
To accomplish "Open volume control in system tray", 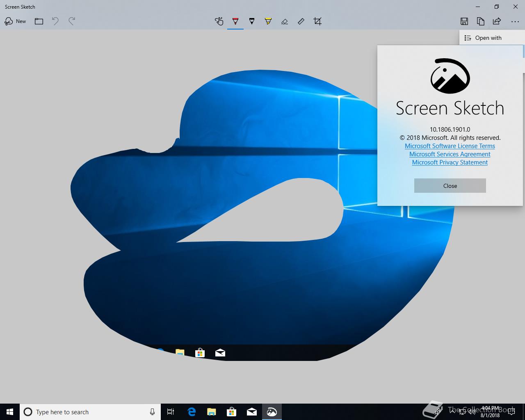I will point(472,412).
